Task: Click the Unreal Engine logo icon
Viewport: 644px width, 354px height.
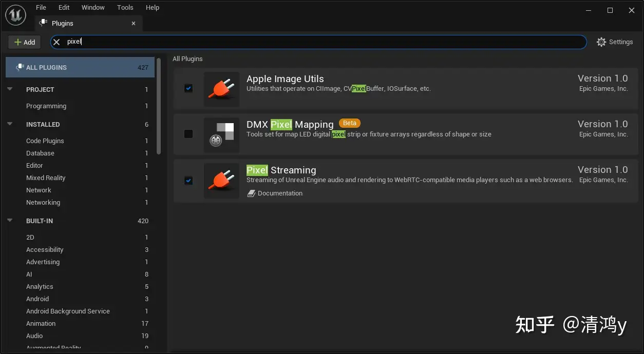Action: tap(16, 15)
